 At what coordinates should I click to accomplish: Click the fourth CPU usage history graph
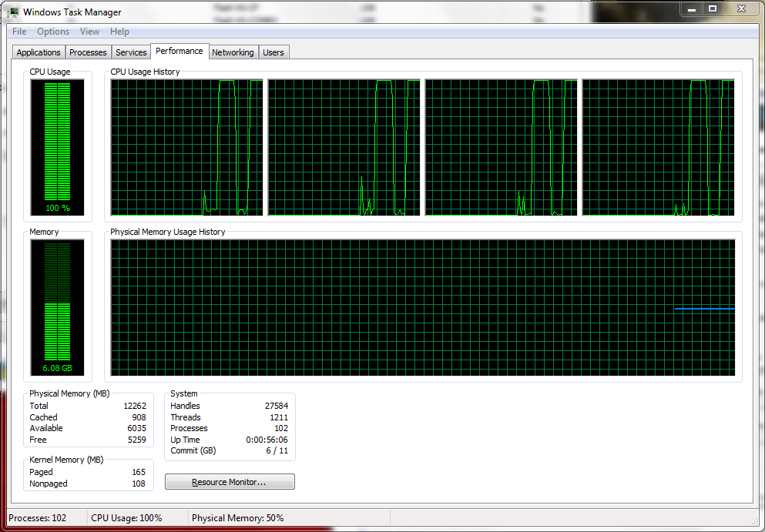(x=658, y=147)
